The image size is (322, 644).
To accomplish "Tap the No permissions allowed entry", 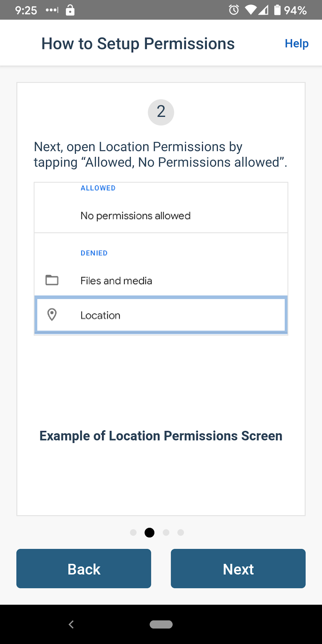I will pos(136,216).
